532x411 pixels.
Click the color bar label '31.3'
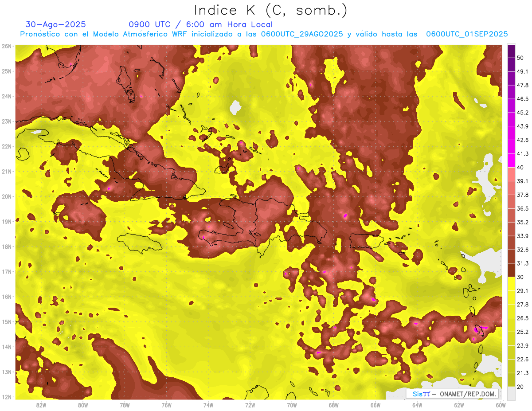tap(523, 263)
